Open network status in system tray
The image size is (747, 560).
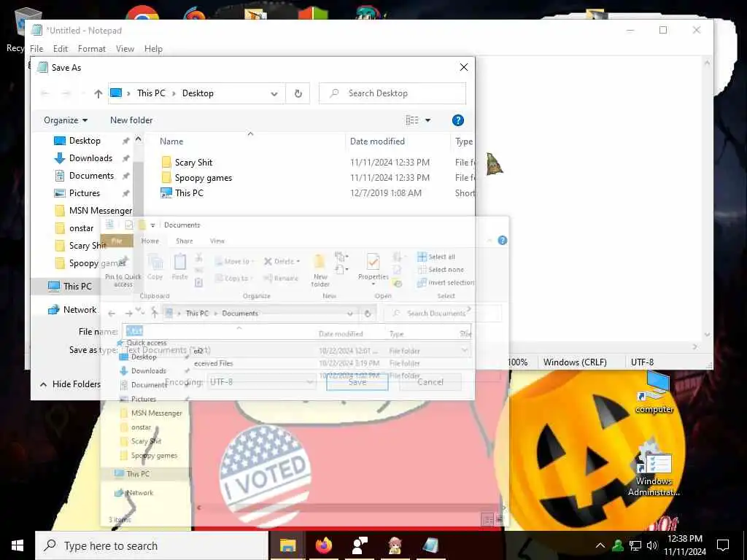(x=635, y=545)
